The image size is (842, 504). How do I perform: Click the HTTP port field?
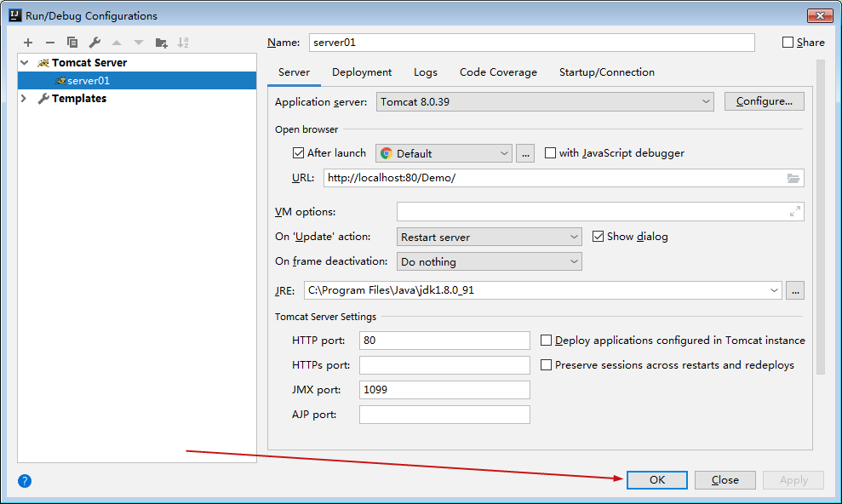pyautogui.click(x=444, y=341)
